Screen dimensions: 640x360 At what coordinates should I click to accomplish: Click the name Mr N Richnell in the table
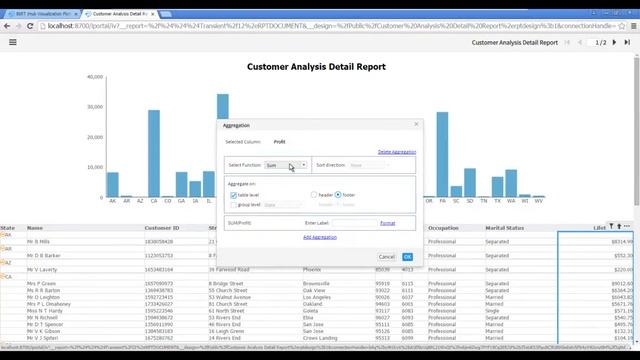42,318
